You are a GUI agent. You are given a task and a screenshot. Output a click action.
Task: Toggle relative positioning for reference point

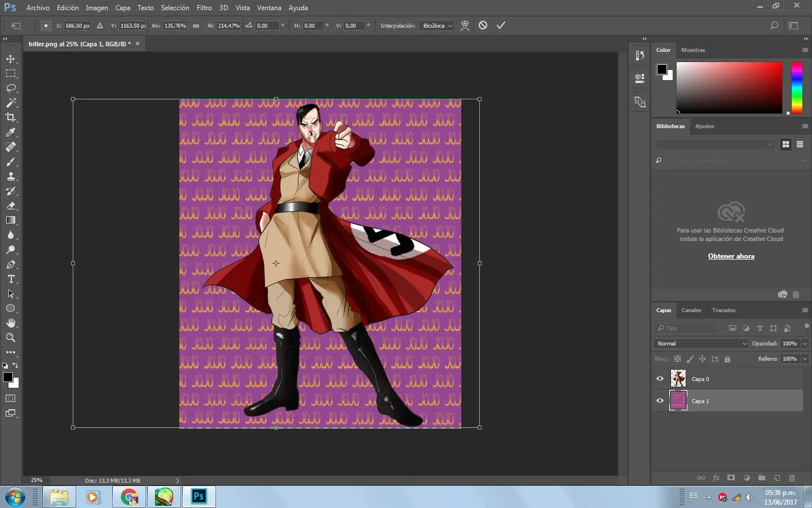pos(100,26)
